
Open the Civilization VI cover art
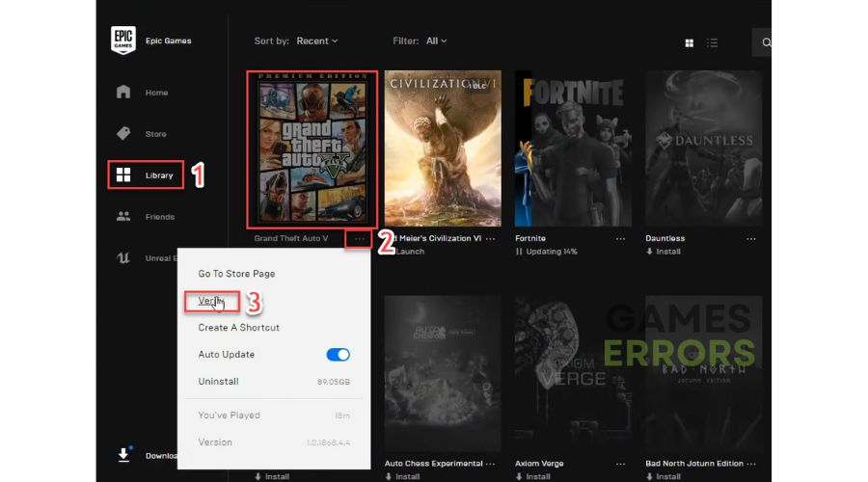coord(443,148)
